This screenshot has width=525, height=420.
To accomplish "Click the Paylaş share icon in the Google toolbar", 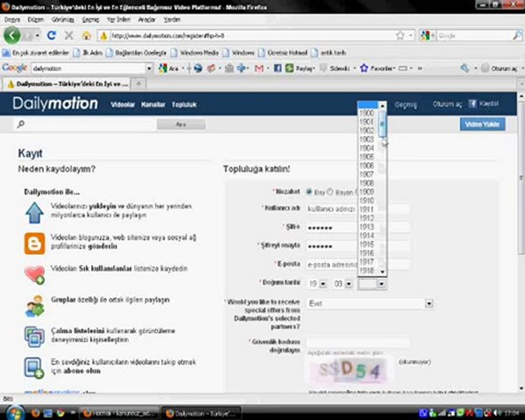I will 289,68.
